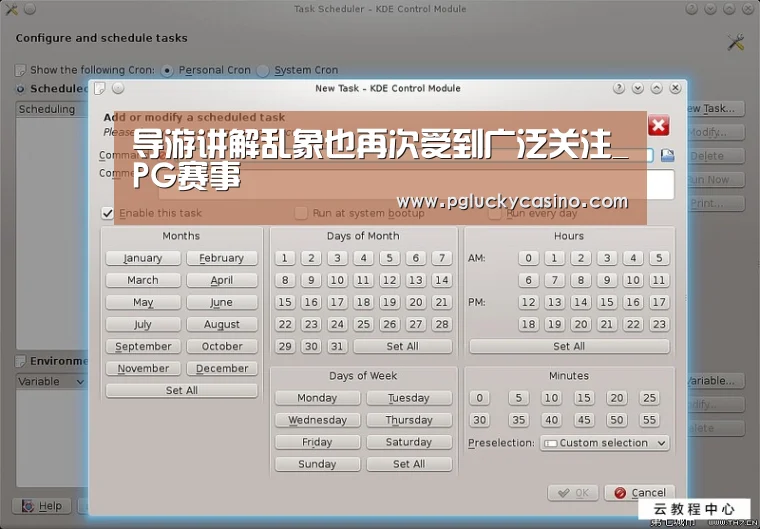Toggle the August month button
Image resolution: width=760 pixels, height=529 pixels.
[222, 324]
